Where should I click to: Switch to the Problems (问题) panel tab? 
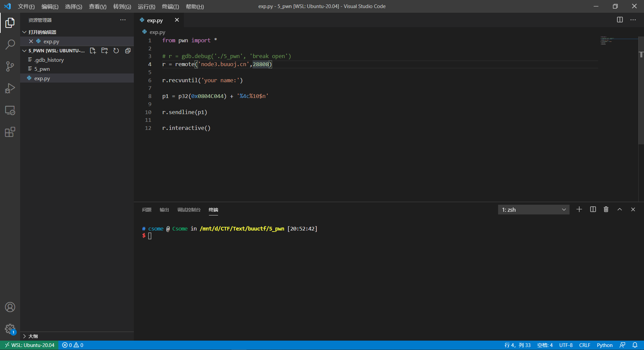tap(147, 210)
